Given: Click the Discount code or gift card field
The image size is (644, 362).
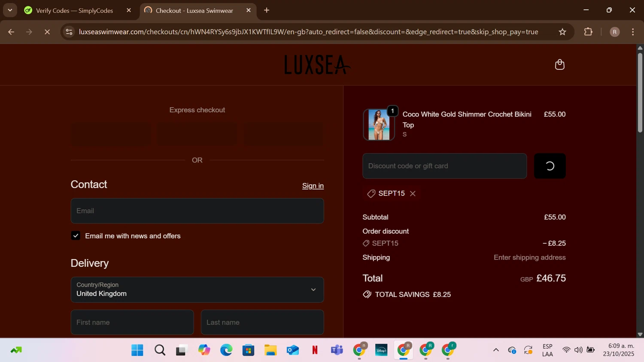Looking at the screenshot, I should click(x=444, y=166).
